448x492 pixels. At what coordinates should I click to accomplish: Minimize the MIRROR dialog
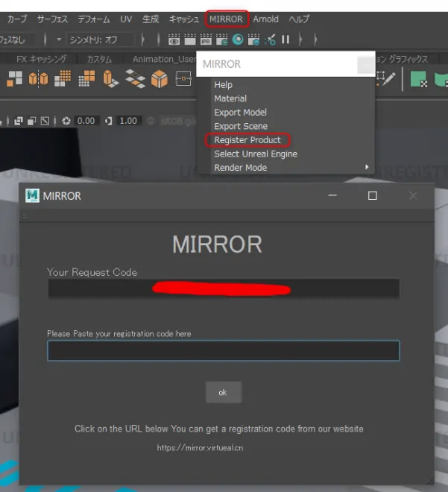pos(332,195)
